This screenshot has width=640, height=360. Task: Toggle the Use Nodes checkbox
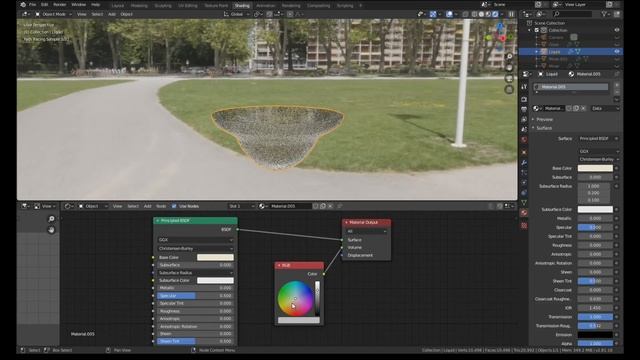pyautogui.click(x=174, y=206)
